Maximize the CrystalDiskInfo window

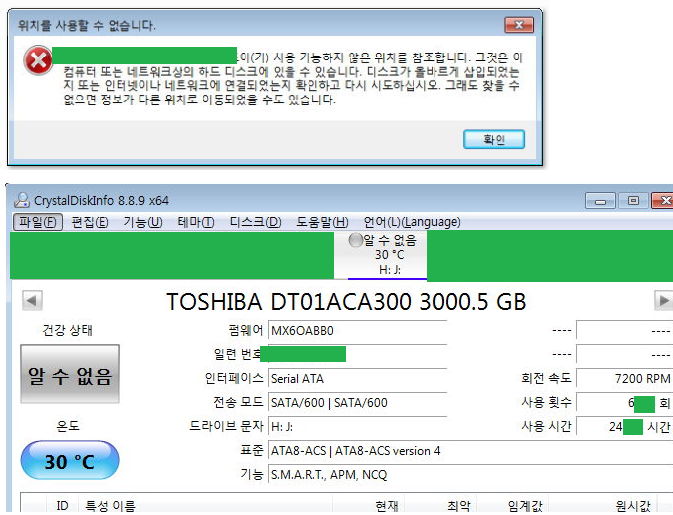click(x=633, y=200)
